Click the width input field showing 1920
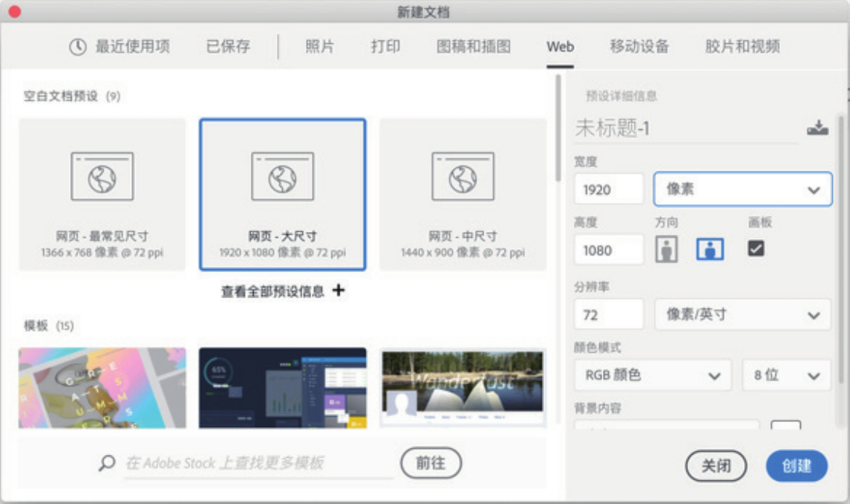This screenshot has width=850, height=504. click(608, 189)
